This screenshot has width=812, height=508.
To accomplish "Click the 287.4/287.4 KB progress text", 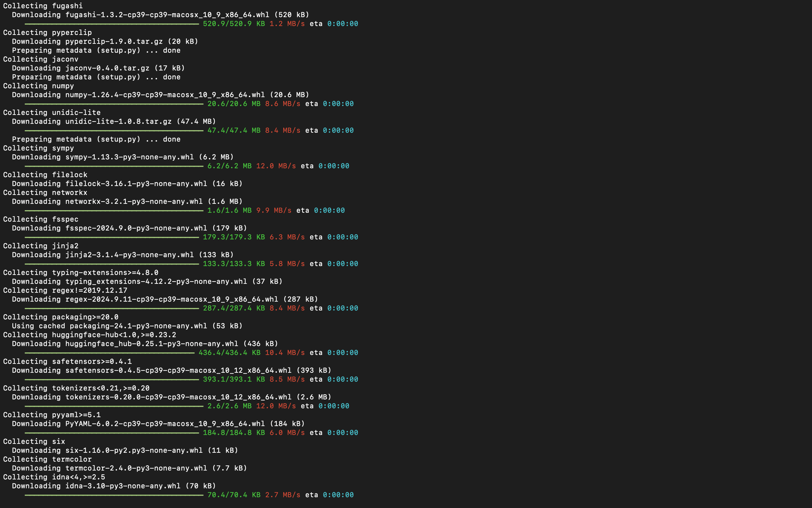I will tap(234, 308).
